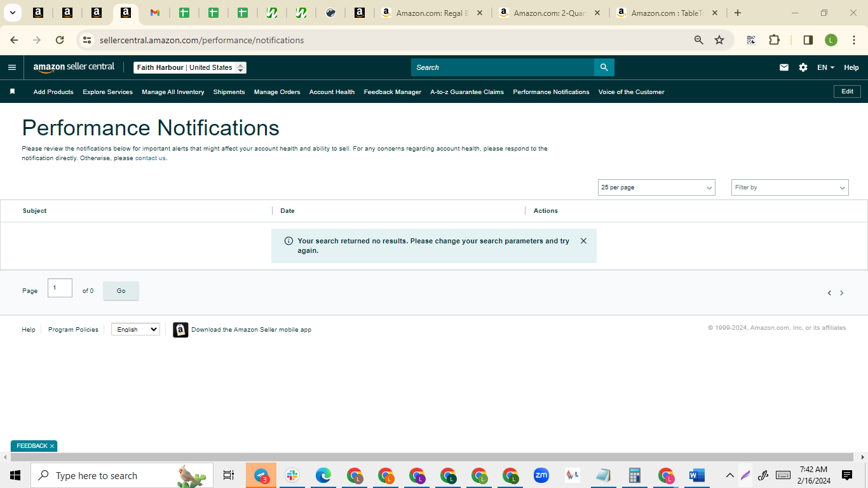868x488 pixels.
Task: Click the magnifier search button
Action: [x=604, y=67]
